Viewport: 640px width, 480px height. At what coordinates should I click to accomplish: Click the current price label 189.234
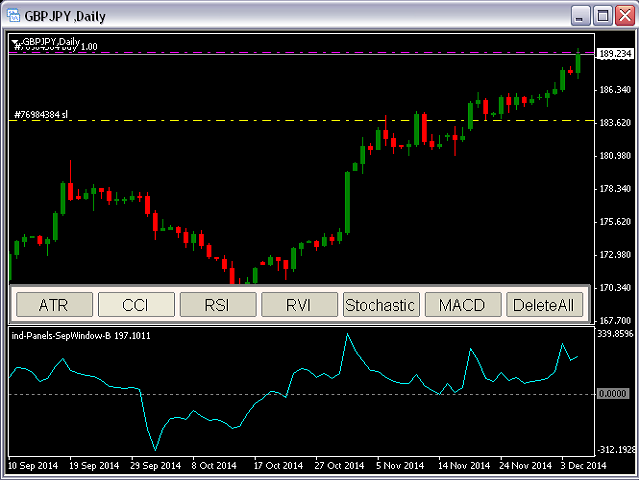coord(614,55)
